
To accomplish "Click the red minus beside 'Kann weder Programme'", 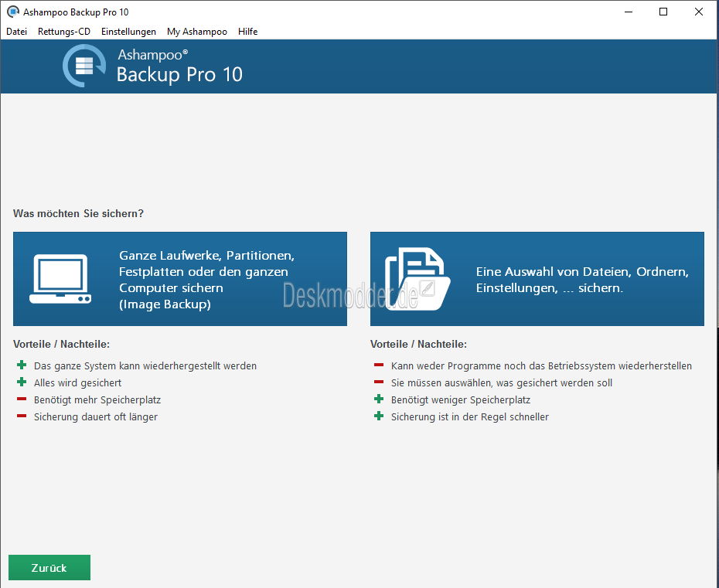I will (379, 365).
